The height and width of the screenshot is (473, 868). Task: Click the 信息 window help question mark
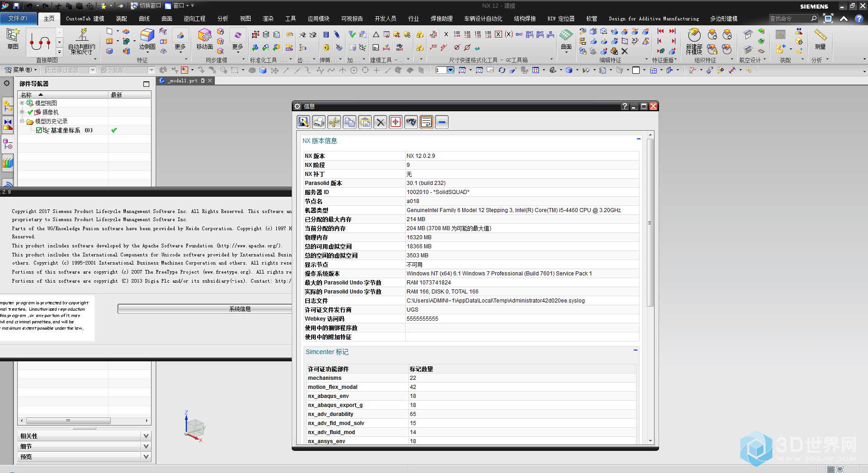625,106
